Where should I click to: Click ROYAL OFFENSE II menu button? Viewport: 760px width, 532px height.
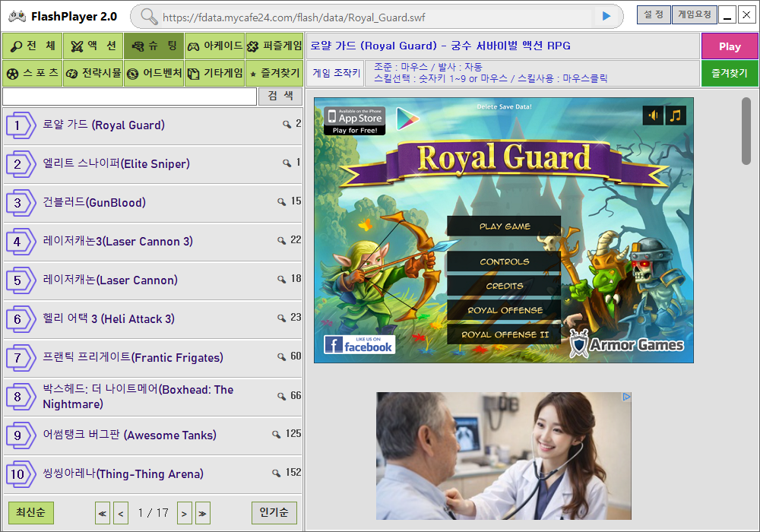504,334
